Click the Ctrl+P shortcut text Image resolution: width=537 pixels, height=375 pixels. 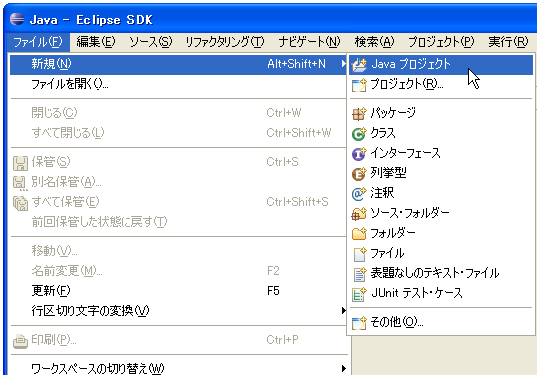pos(283,340)
